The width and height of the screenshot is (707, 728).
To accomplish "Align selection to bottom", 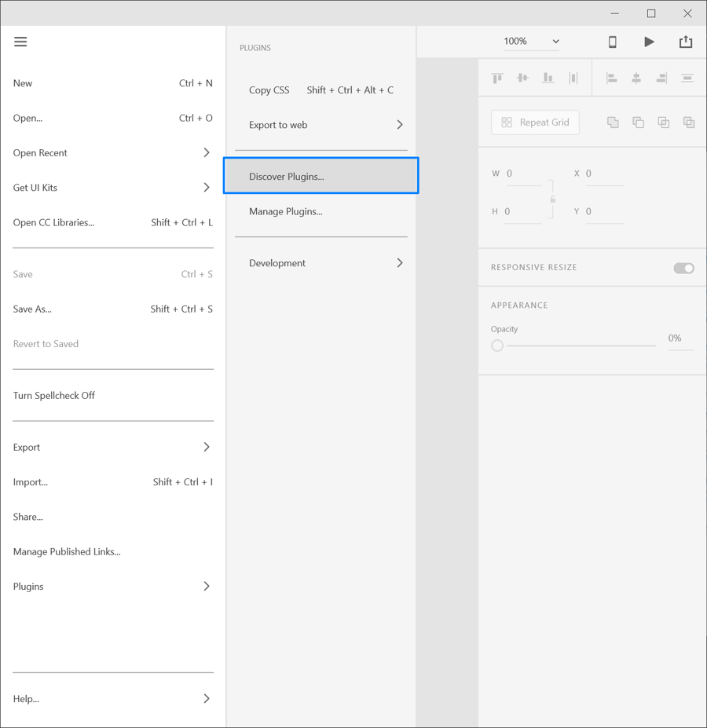I will tap(548, 78).
